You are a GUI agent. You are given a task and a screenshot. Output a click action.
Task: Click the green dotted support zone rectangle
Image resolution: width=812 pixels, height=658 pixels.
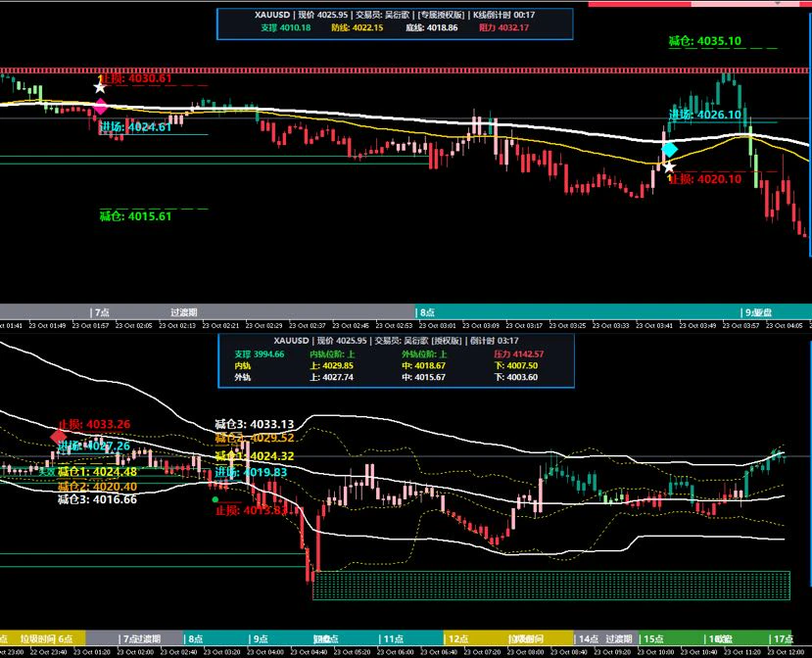pyautogui.click(x=551, y=586)
